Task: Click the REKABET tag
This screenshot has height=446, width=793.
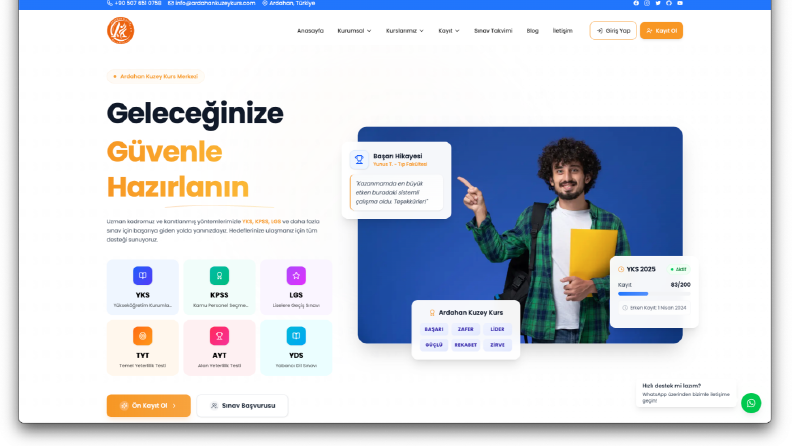Action: pyautogui.click(x=466, y=345)
